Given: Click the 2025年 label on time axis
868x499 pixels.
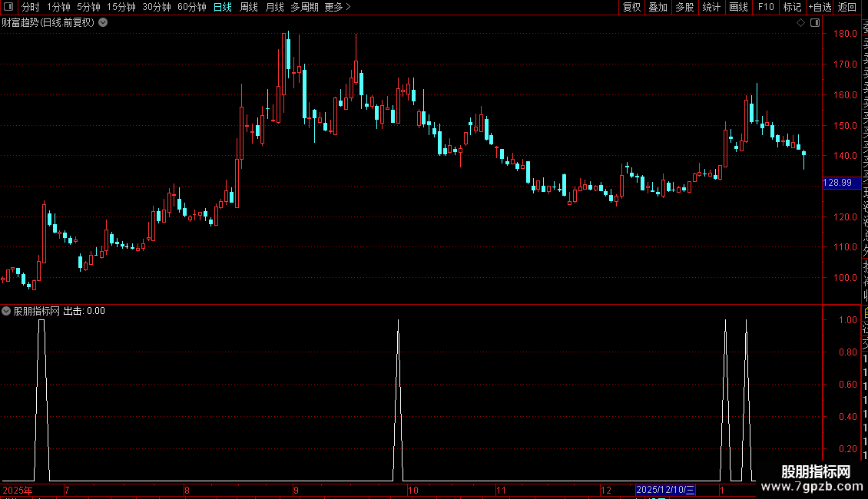Looking at the screenshot, I should point(18,490).
